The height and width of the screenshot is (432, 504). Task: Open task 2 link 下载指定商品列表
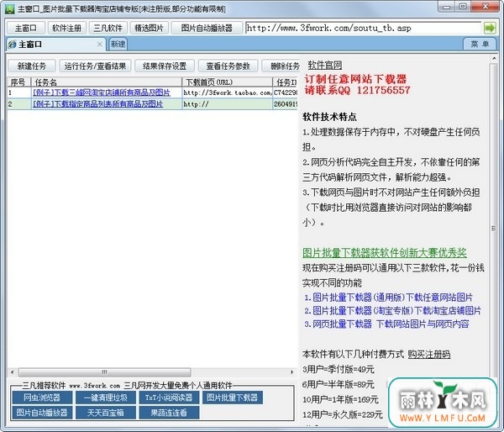pos(97,104)
